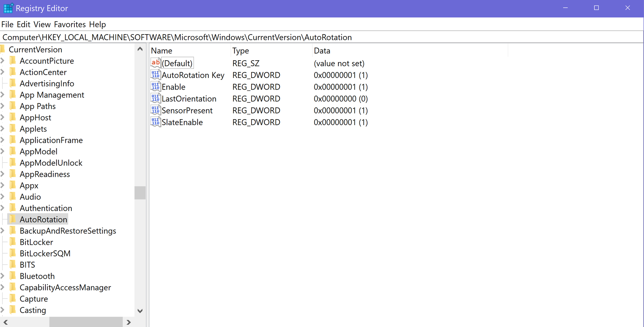Screen dimensions: 644x327
Task: Sort values by the Name column header
Action: 190,51
